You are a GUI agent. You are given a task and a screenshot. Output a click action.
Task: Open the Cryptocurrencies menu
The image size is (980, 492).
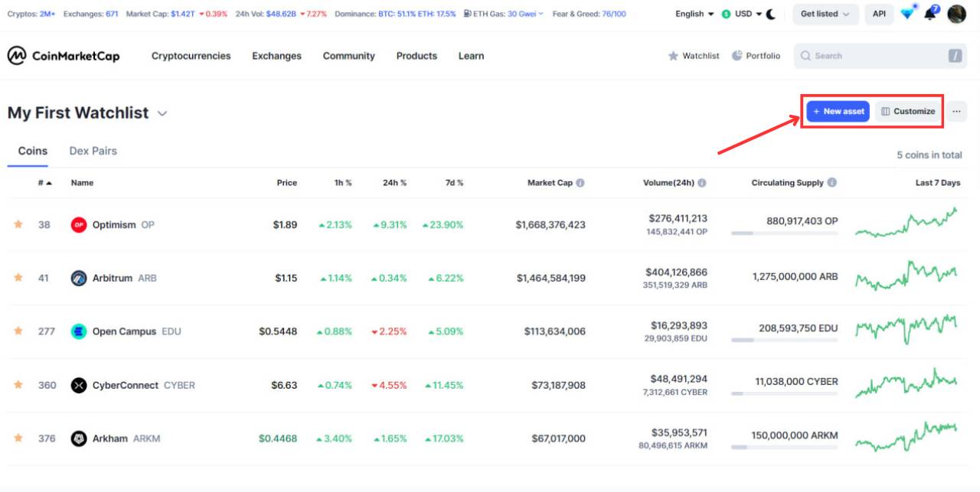coord(191,56)
